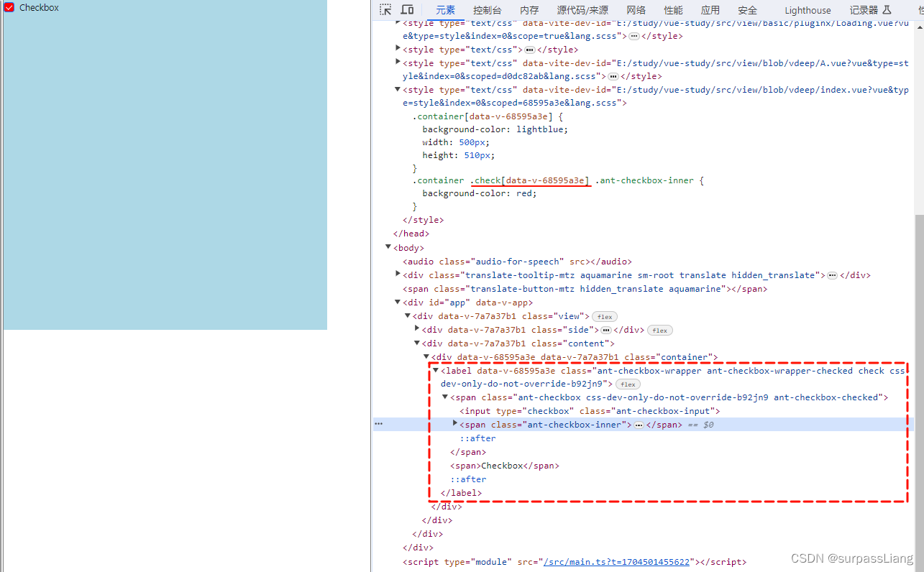This screenshot has width=924, height=572.
Task: Expand the A.vue style node
Action: (398, 62)
